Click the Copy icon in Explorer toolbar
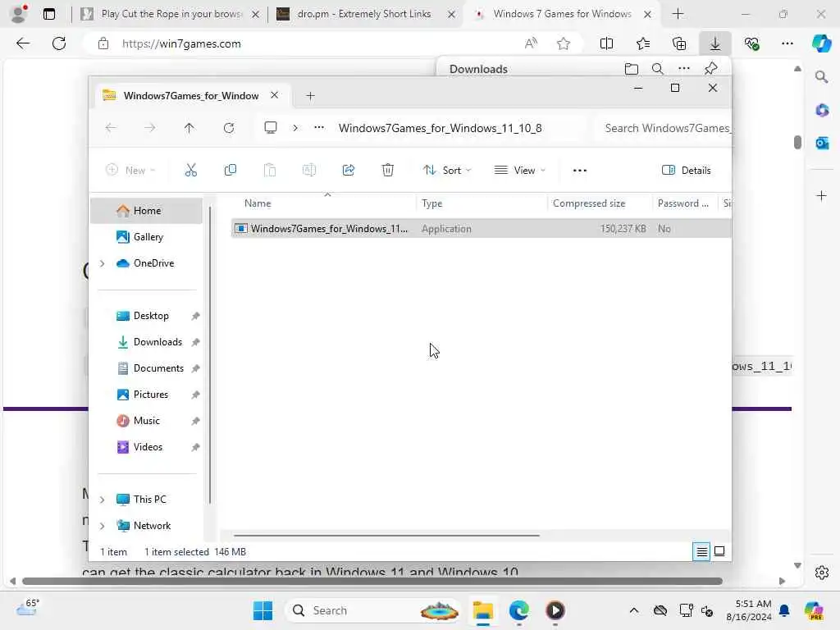This screenshot has width=840, height=630. 231,171
